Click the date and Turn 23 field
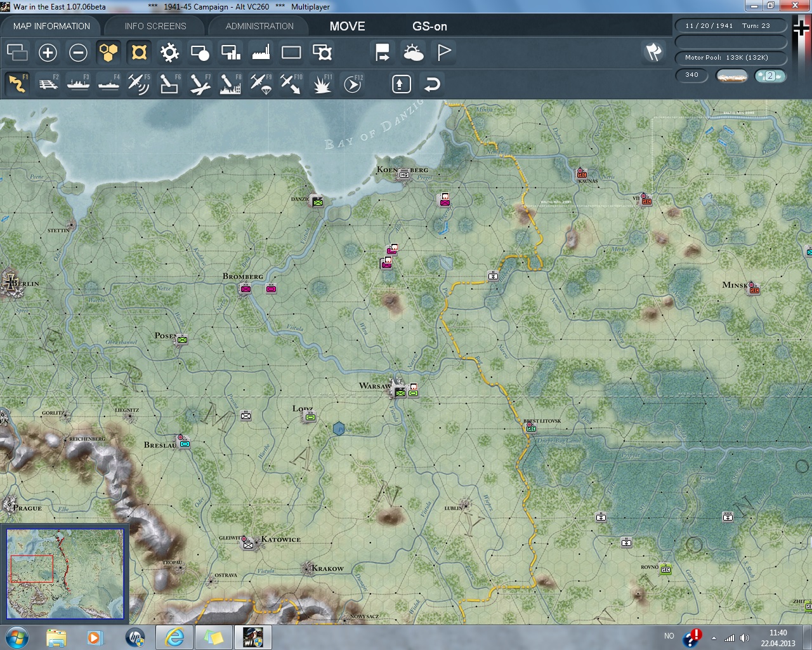This screenshot has width=812, height=650. (x=731, y=25)
